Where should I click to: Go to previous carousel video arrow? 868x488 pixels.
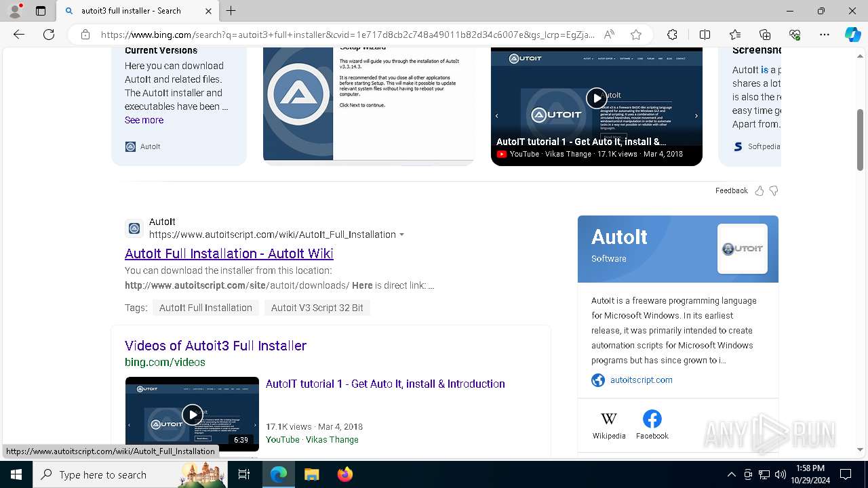[497, 116]
